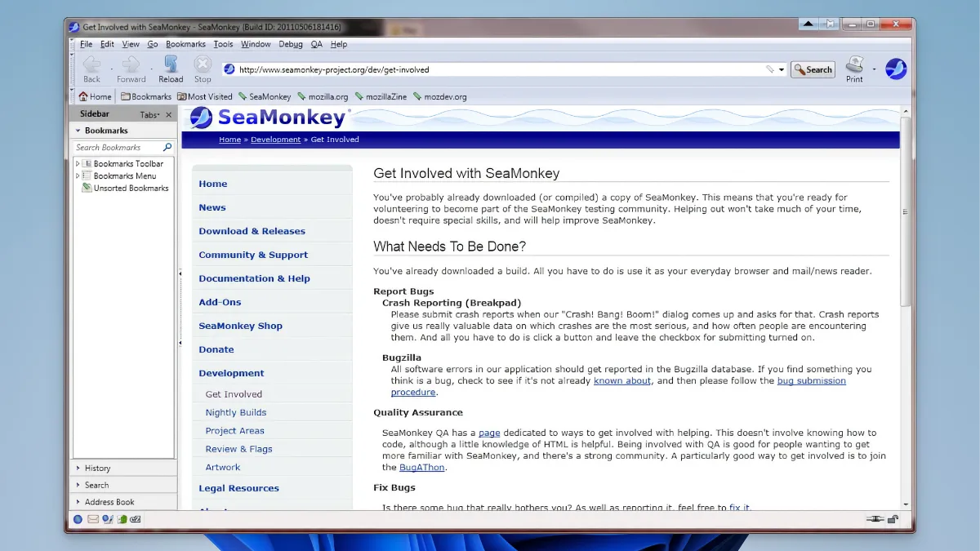Open the address bar history dropdown arrow
This screenshot has width=980, height=551.
coord(782,69)
